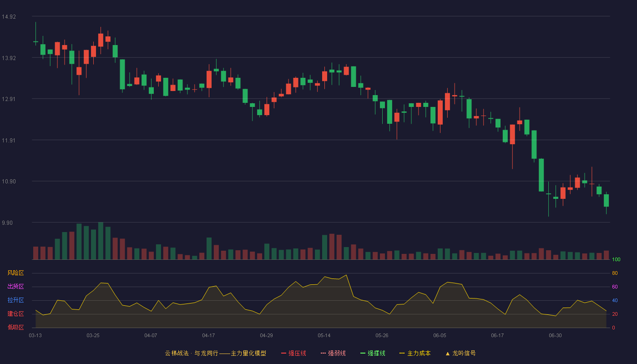Select the 出货区 zone label
The height and width of the screenshot is (364, 637).
(15, 287)
